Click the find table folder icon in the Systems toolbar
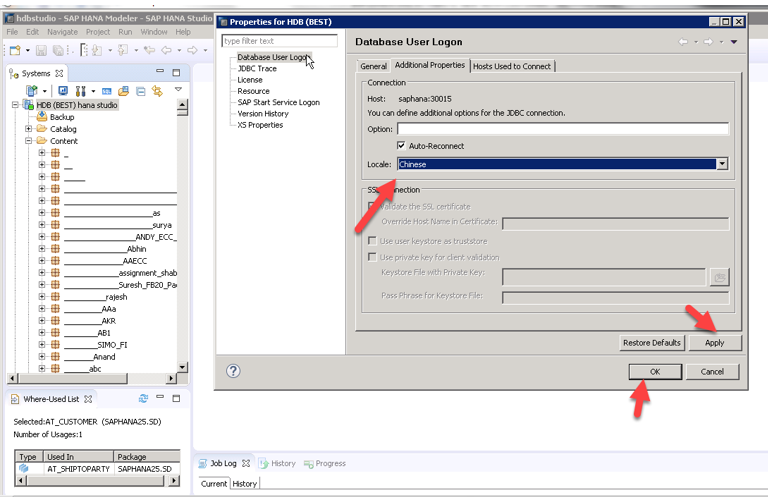768x497 pixels. 123,91
